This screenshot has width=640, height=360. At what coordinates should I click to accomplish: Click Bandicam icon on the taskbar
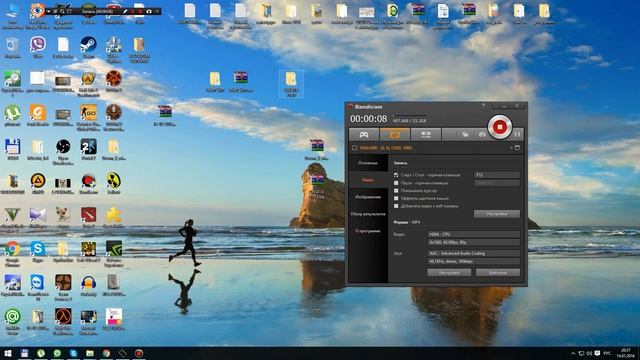[x=139, y=353]
